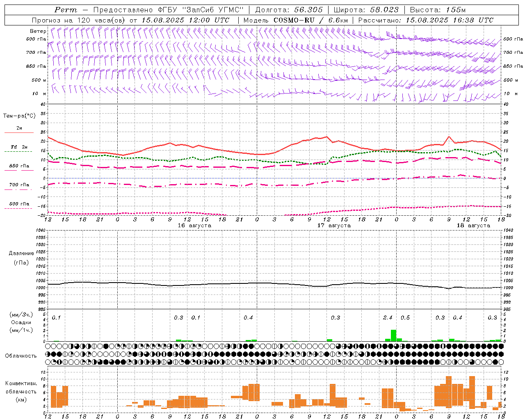Click the longitude value "56.305"

pyautogui.click(x=308, y=10)
